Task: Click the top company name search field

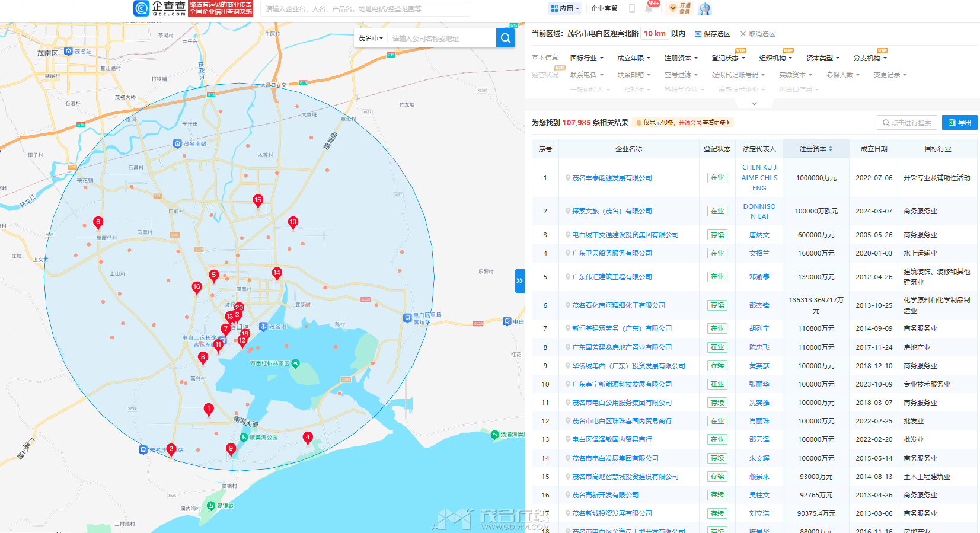Action: [365, 9]
